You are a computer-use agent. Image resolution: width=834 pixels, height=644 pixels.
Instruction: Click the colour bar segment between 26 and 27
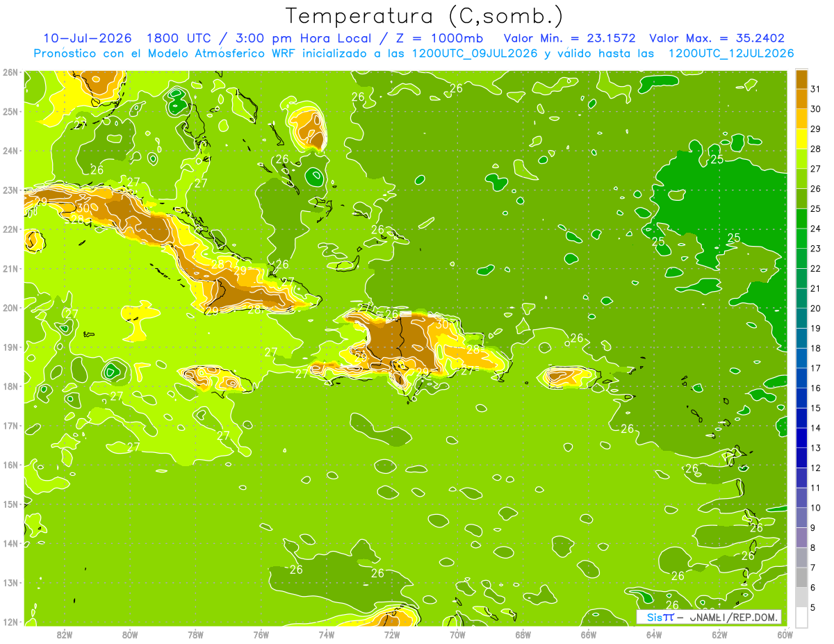point(801,177)
